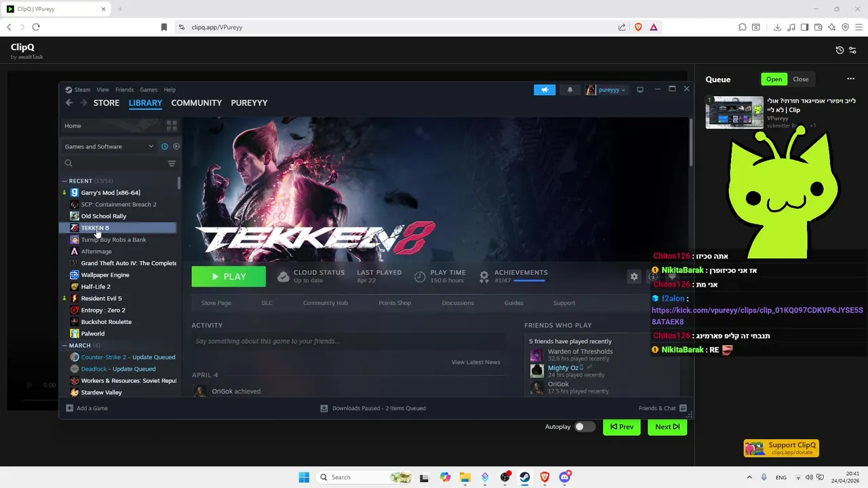This screenshot has height=488, width=868.
Task: Click Add a Game plus icon
Action: pos(69,408)
